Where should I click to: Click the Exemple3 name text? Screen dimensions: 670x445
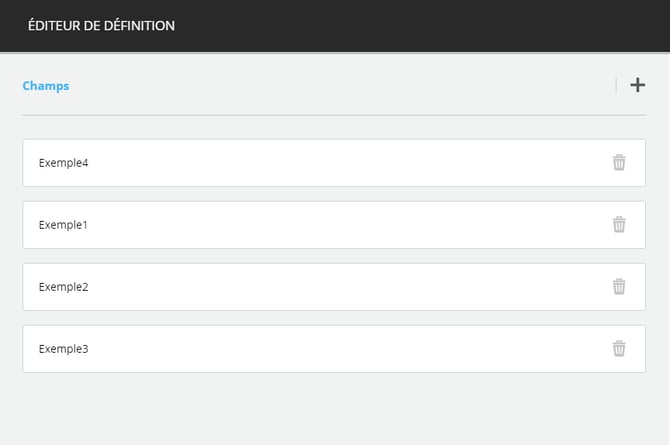point(63,349)
